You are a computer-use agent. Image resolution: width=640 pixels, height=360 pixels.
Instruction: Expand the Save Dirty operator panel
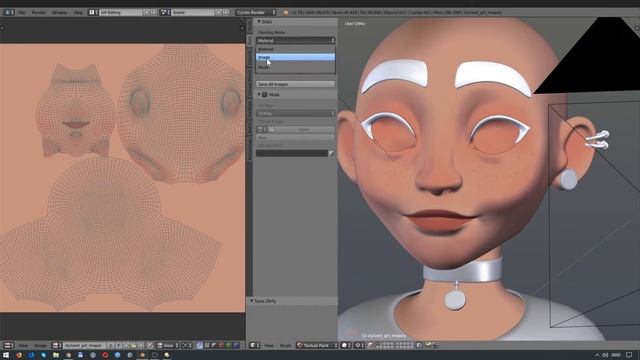pos(252,301)
